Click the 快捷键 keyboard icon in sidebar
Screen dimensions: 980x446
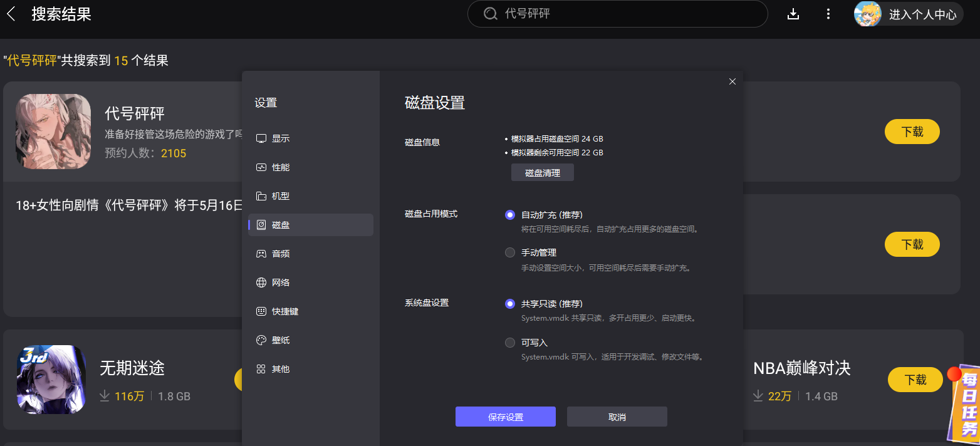pyautogui.click(x=261, y=311)
